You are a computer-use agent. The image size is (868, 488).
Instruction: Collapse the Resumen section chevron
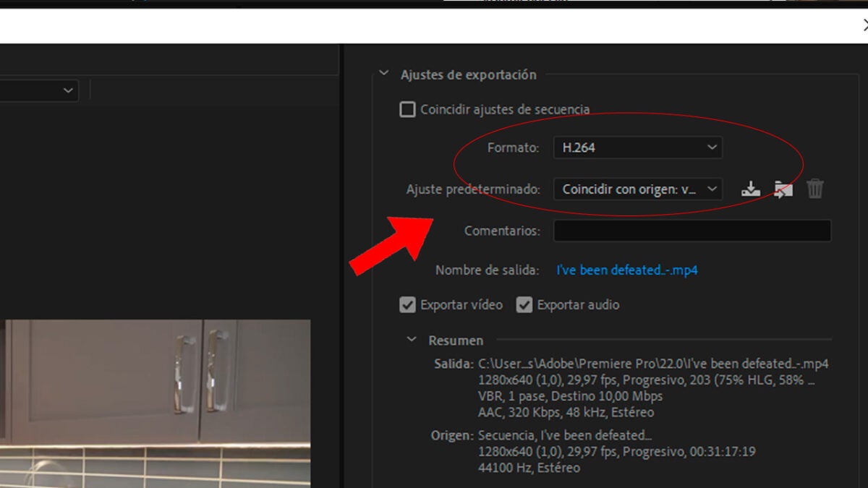tap(412, 340)
